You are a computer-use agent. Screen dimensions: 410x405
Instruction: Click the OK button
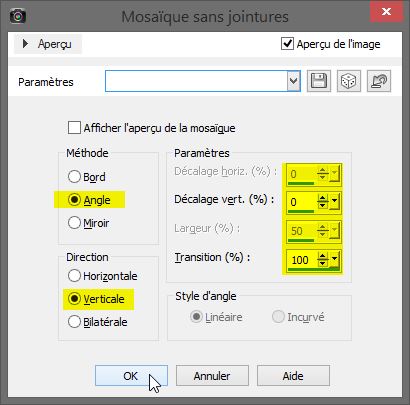pyautogui.click(x=131, y=376)
